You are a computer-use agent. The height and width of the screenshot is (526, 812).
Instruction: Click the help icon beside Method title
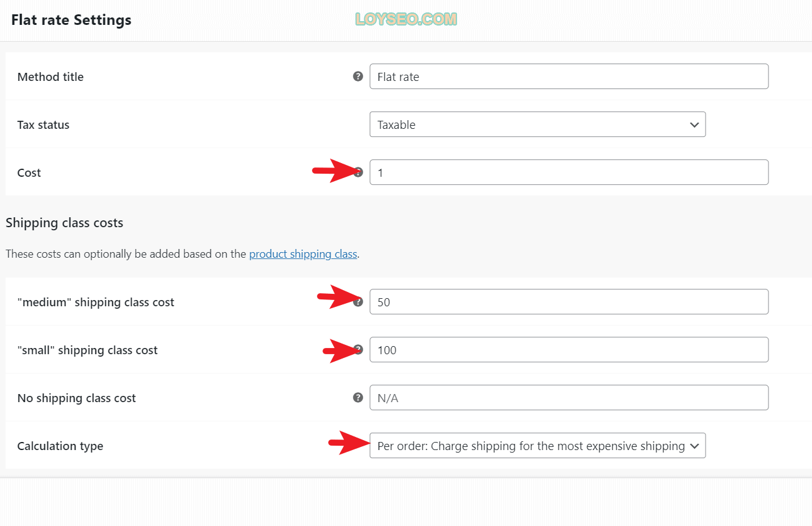pyautogui.click(x=358, y=76)
